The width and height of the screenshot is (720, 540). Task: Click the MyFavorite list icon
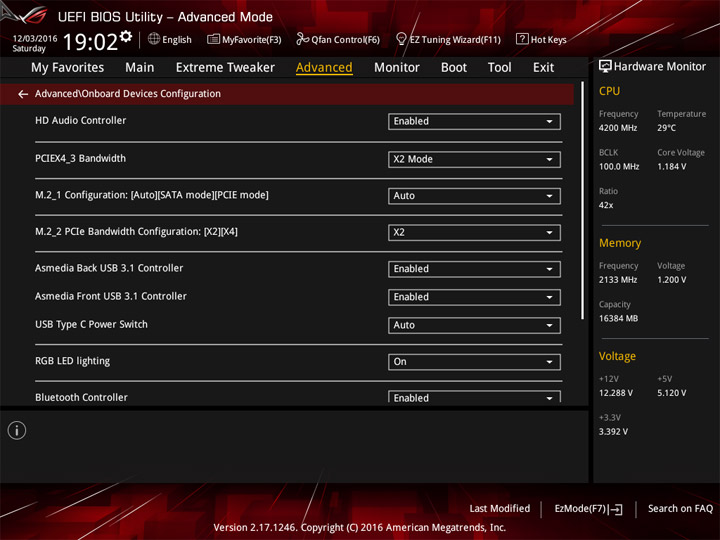click(x=213, y=39)
